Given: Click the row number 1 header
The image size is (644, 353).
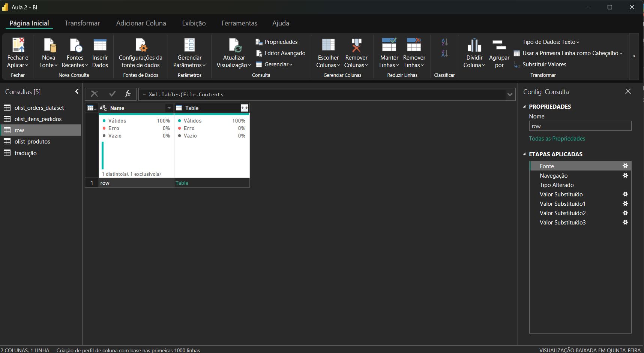Looking at the screenshot, I should pyautogui.click(x=92, y=183).
